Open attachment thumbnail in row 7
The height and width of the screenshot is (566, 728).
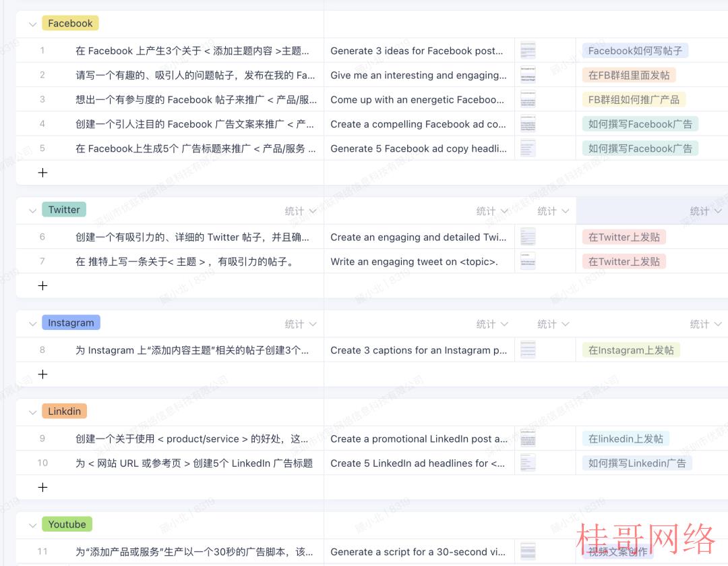coord(528,261)
